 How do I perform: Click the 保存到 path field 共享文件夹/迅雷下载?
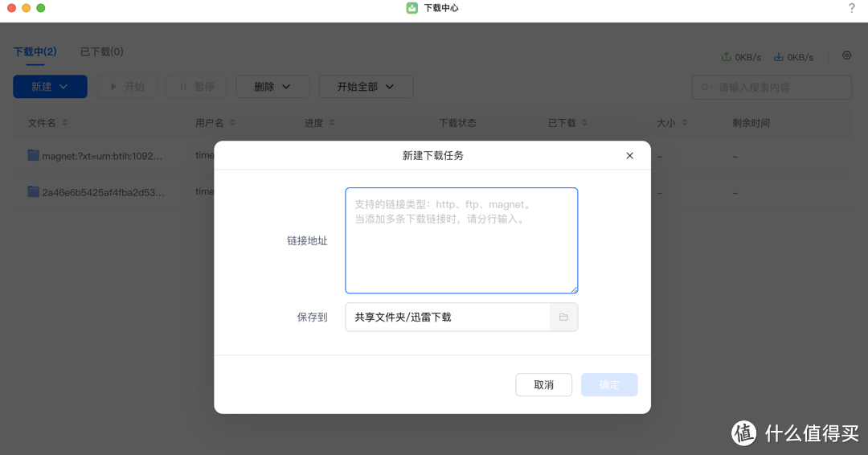[x=448, y=318]
